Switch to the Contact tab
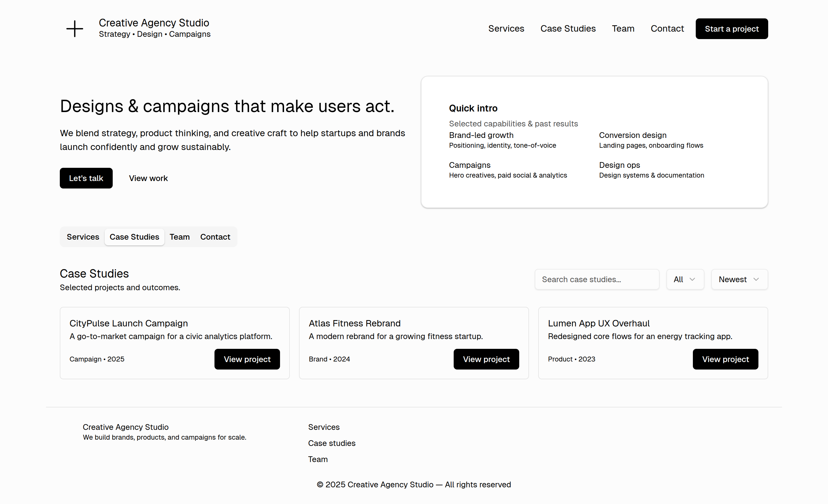 coord(215,237)
